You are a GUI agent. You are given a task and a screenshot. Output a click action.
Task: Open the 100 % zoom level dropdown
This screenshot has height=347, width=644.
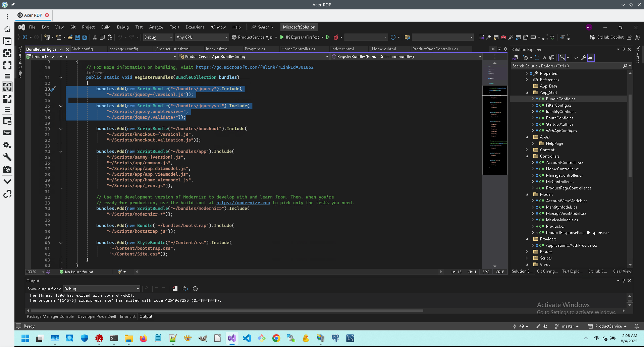coord(35,272)
